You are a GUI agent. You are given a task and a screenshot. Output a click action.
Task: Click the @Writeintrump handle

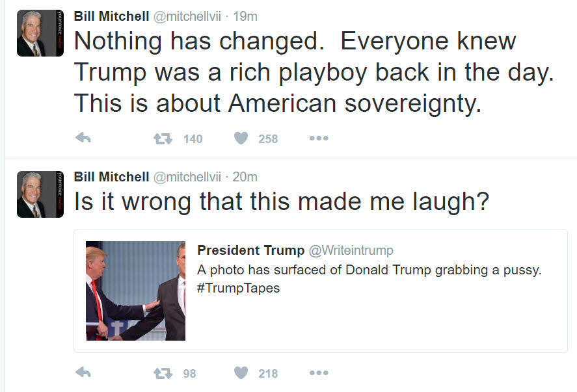(x=351, y=250)
